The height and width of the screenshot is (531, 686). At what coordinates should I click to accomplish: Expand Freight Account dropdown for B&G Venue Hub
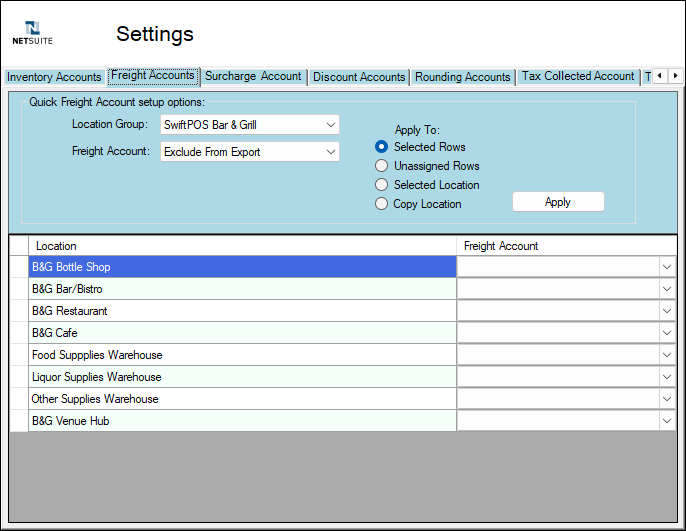(x=667, y=421)
